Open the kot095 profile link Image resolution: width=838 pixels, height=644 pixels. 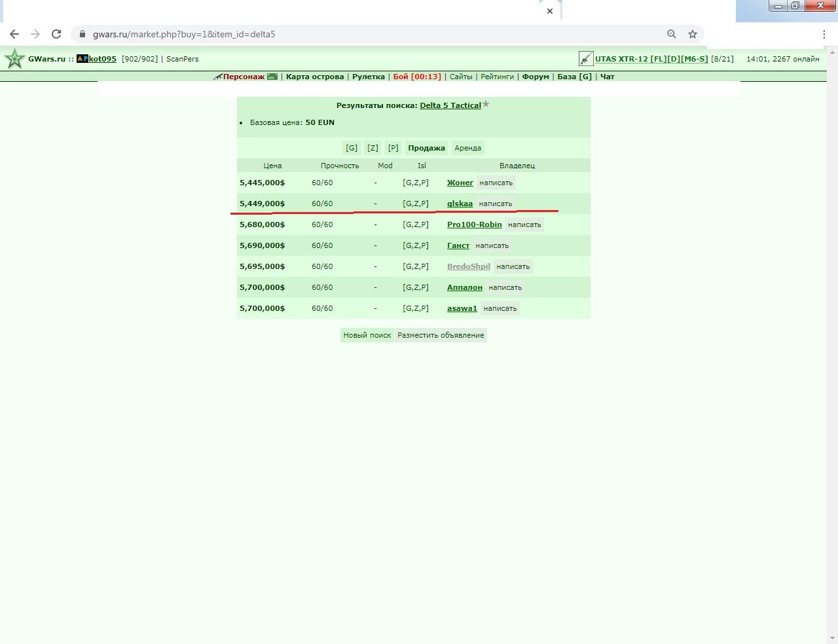[103, 59]
